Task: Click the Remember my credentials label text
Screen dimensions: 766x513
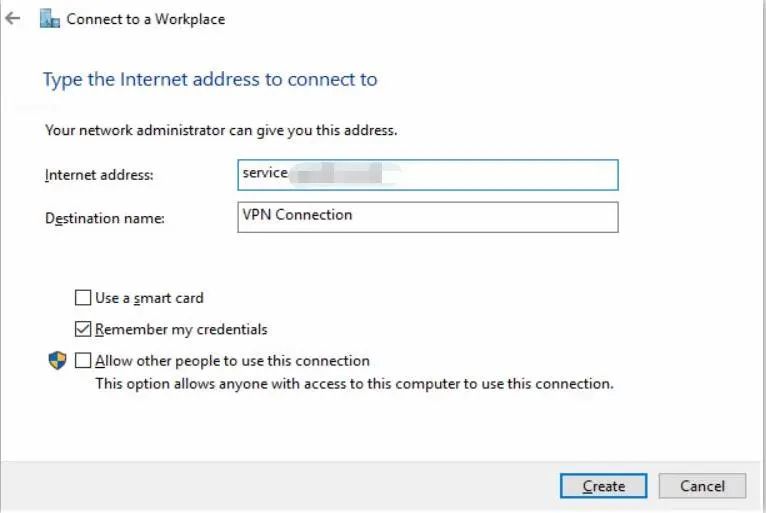Action: tap(181, 329)
